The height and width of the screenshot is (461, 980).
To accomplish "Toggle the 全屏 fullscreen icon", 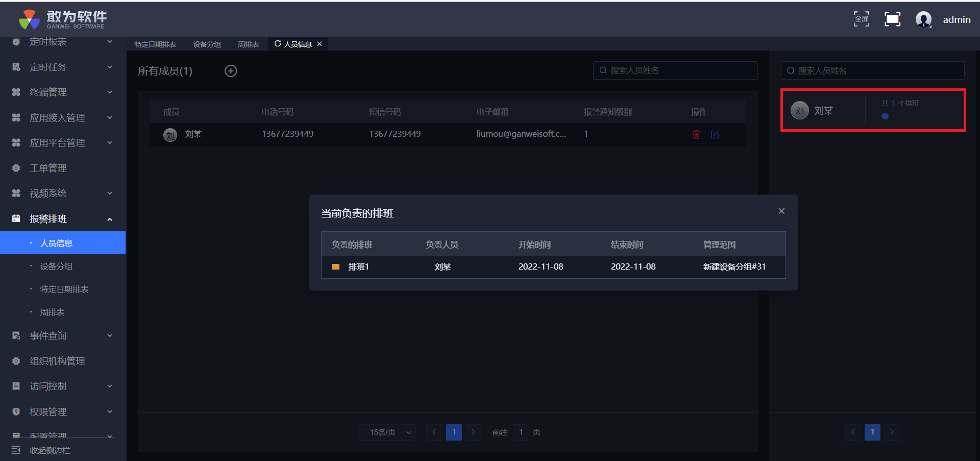I will click(x=862, y=19).
